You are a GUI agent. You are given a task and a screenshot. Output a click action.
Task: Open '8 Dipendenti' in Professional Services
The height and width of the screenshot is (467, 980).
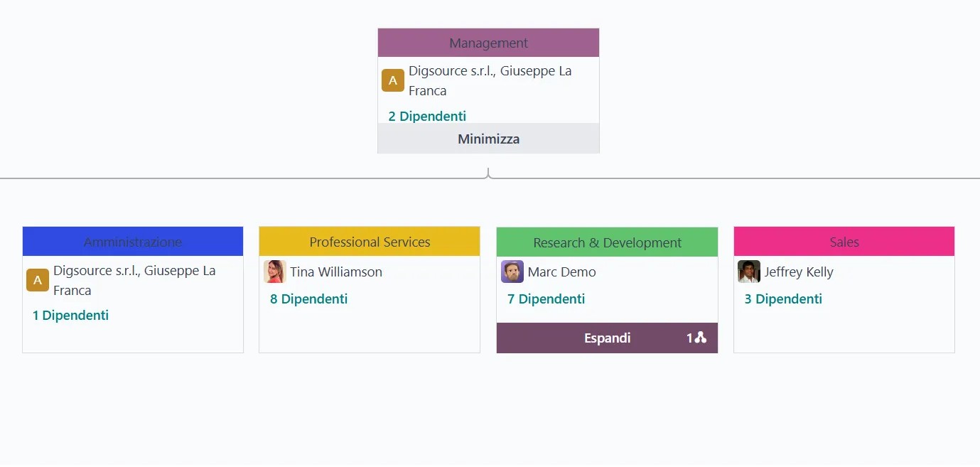tap(308, 299)
